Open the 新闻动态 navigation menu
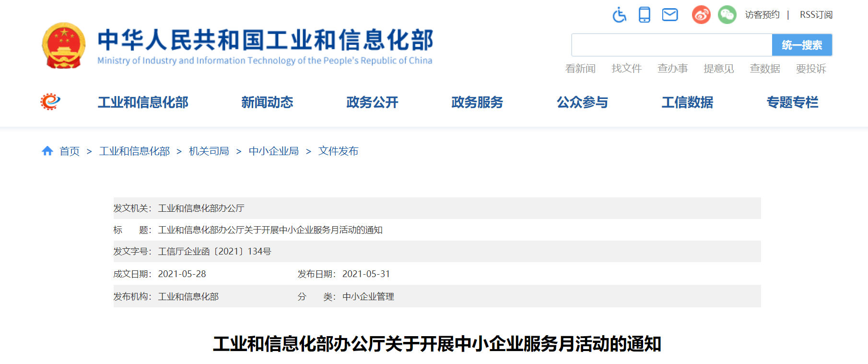The width and height of the screenshot is (868, 364). pyautogui.click(x=267, y=102)
